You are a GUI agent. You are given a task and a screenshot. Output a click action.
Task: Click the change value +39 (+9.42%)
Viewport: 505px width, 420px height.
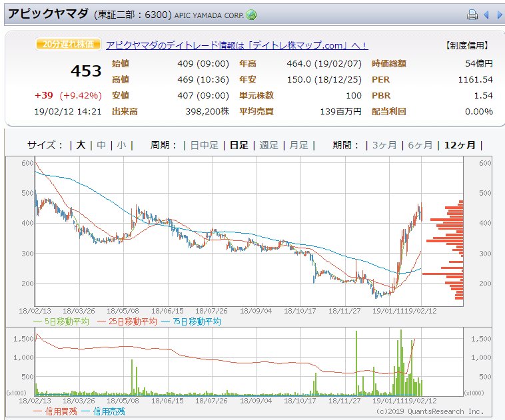68,95
